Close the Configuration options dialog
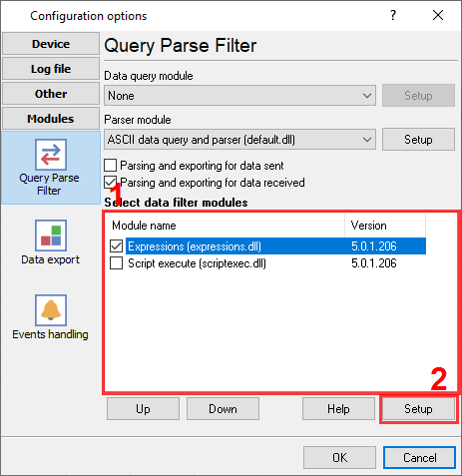 [438, 15]
